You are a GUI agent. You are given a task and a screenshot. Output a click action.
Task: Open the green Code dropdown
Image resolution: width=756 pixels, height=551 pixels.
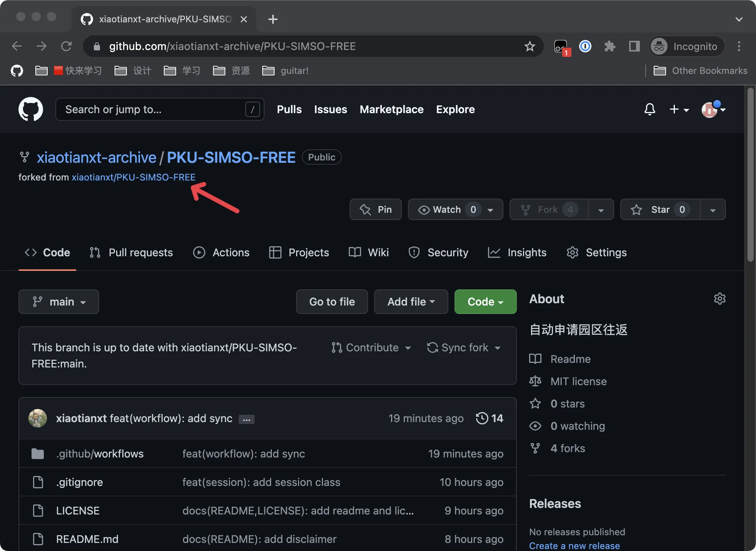pos(485,302)
